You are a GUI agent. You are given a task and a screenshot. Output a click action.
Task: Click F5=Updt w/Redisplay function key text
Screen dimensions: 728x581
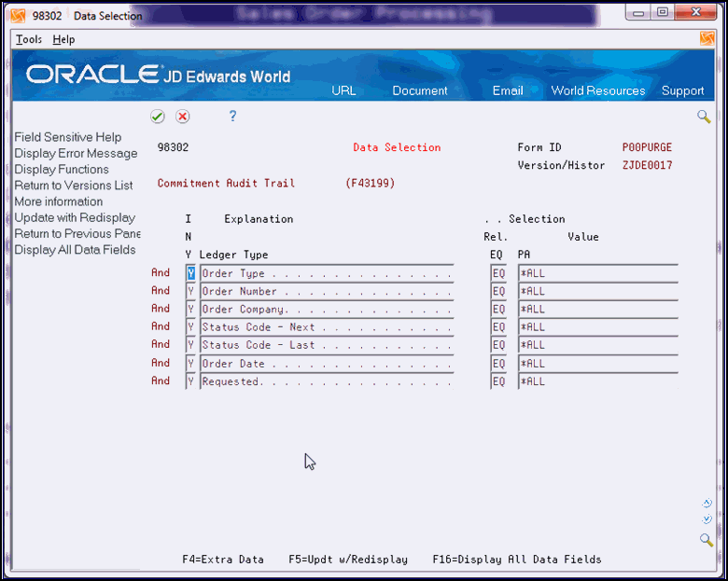348,560
